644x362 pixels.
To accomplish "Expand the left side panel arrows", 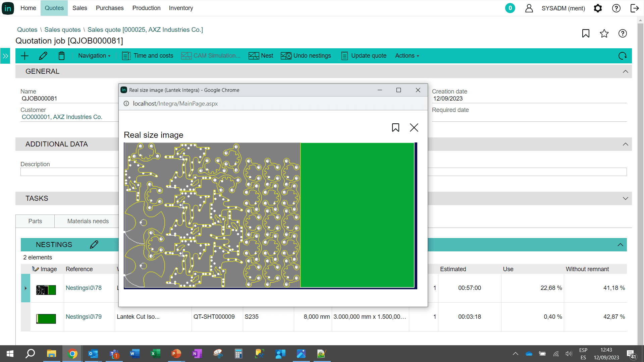I will (x=5, y=56).
